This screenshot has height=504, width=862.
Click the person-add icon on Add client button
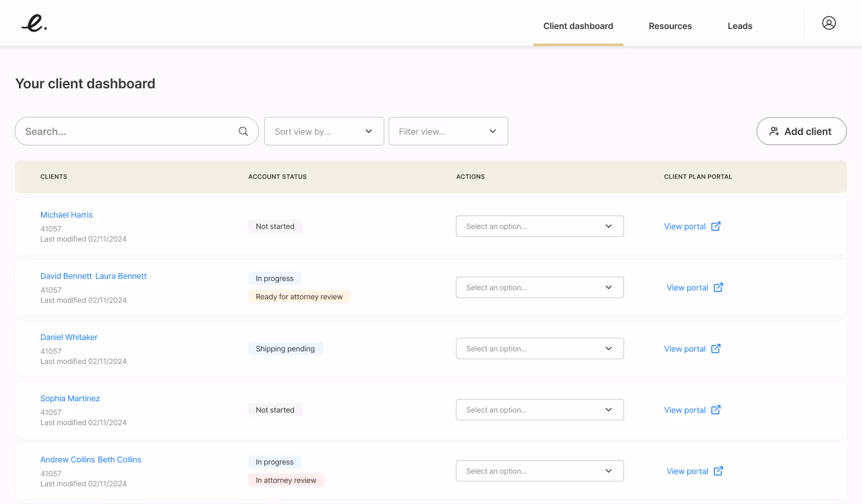(x=774, y=131)
